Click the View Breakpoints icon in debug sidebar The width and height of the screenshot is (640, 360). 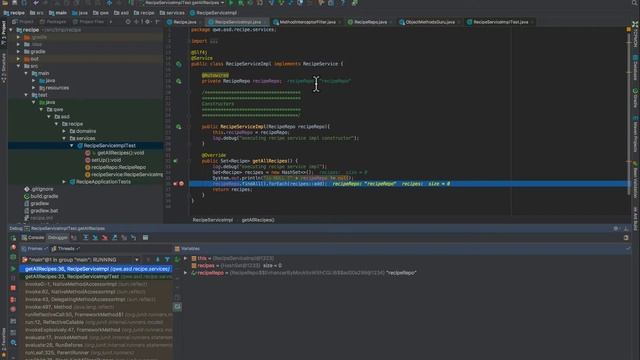tap(13, 299)
